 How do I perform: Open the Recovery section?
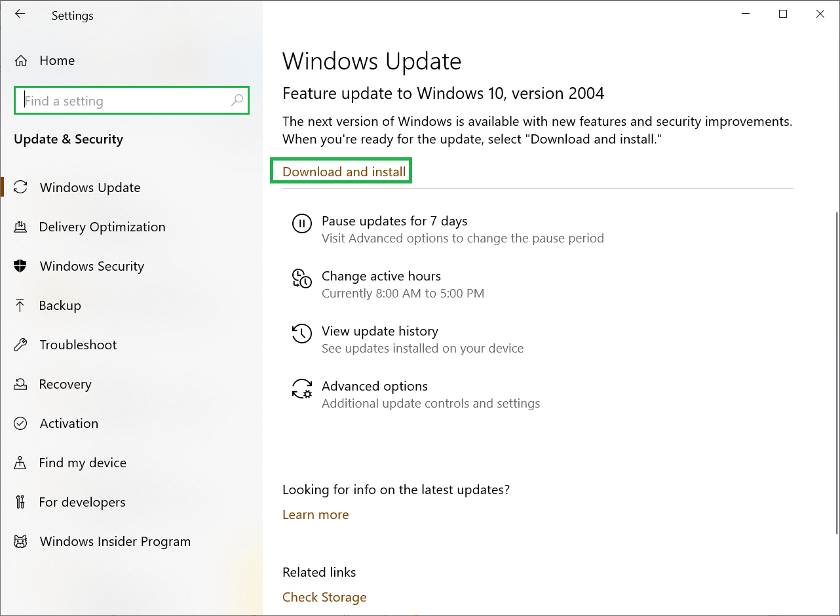coord(65,384)
